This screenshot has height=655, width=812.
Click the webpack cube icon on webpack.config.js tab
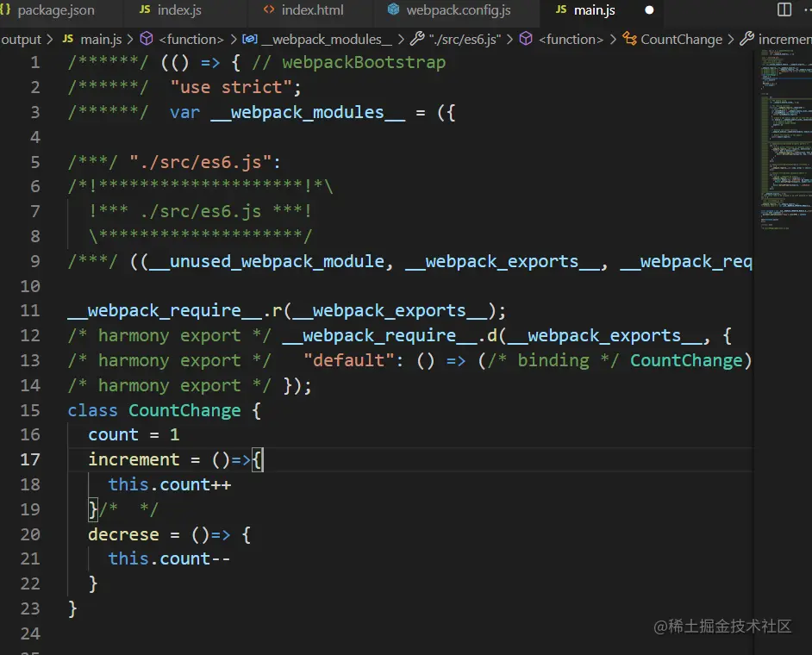(394, 9)
